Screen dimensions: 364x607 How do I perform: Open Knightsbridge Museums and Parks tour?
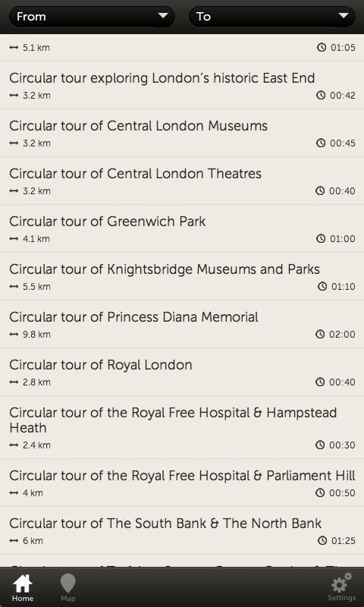click(x=182, y=276)
